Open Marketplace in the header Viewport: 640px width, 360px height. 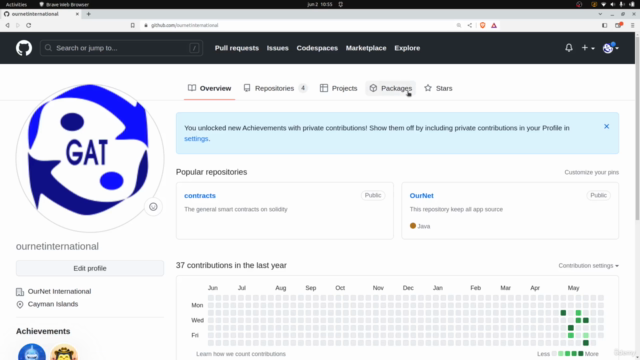[366, 48]
